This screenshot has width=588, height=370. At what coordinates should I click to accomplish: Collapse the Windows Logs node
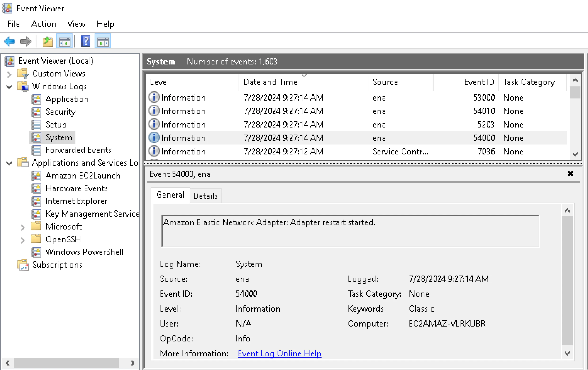pyautogui.click(x=9, y=87)
